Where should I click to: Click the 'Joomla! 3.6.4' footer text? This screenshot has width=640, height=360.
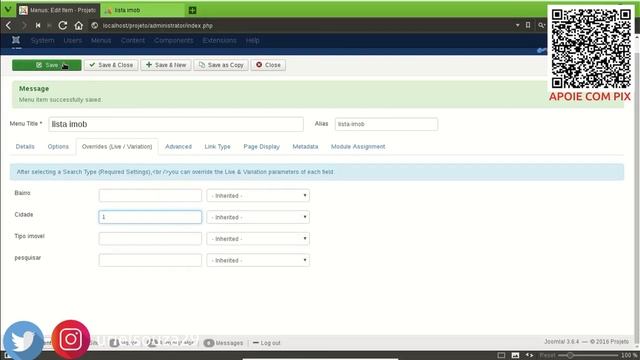click(x=562, y=342)
